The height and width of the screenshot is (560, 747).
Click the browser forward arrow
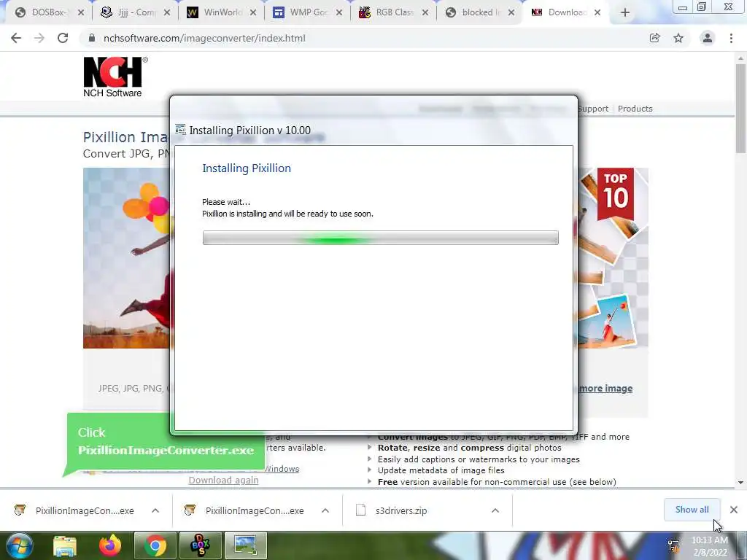tap(39, 38)
